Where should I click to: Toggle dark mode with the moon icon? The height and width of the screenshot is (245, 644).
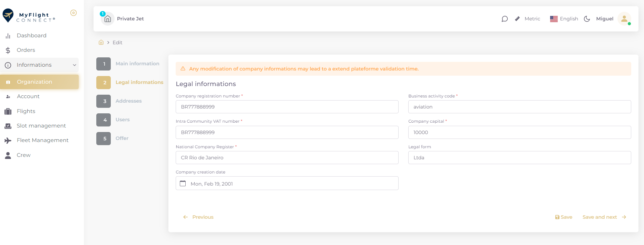click(x=587, y=19)
